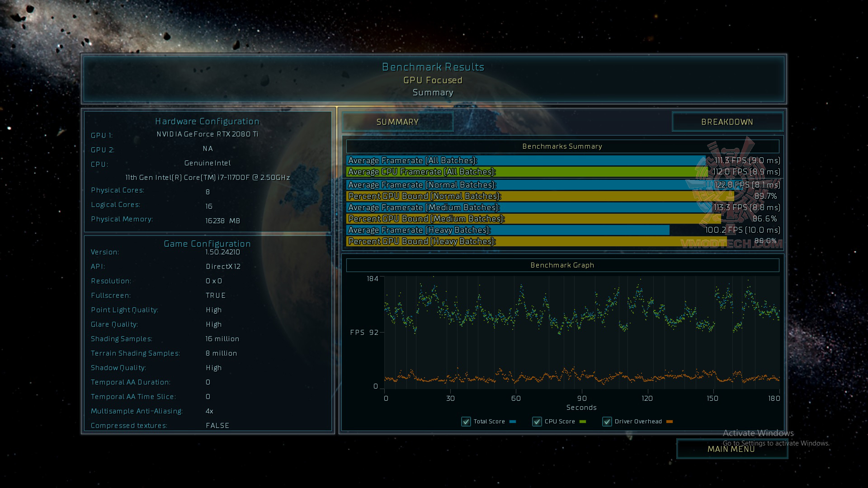This screenshot has height=488, width=868.
Task: Return via the MAIN MENU button
Action: [731, 449]
